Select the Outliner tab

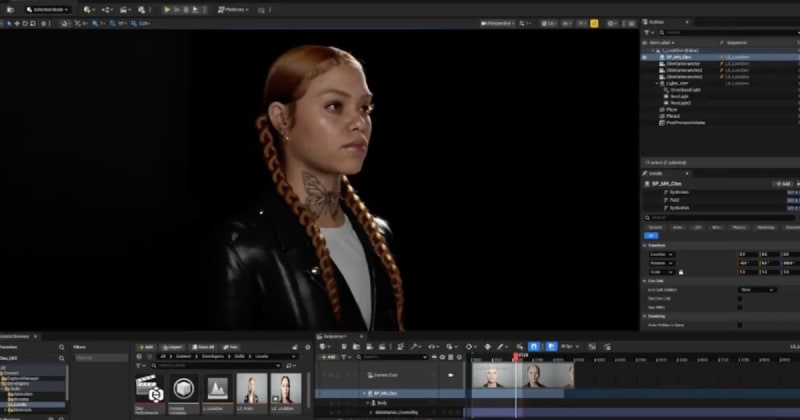pyautogui.click(x=657, y=22)
